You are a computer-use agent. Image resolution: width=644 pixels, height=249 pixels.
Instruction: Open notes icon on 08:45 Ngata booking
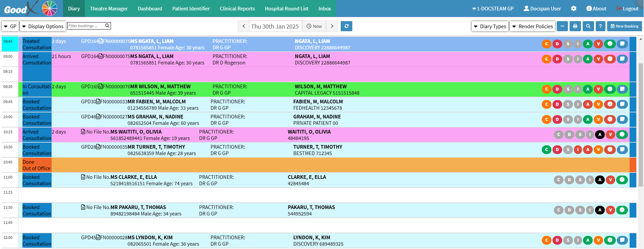[x=622, y=44]
